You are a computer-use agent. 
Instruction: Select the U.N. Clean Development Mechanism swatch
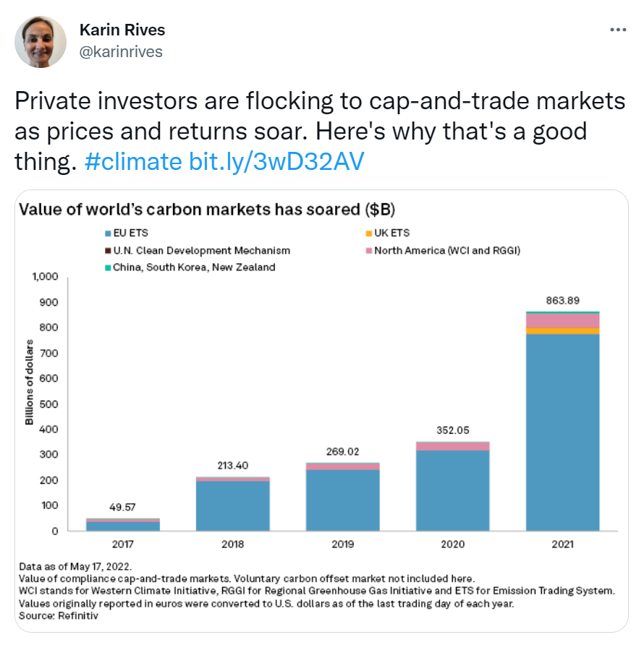click(x=109, y=251)
